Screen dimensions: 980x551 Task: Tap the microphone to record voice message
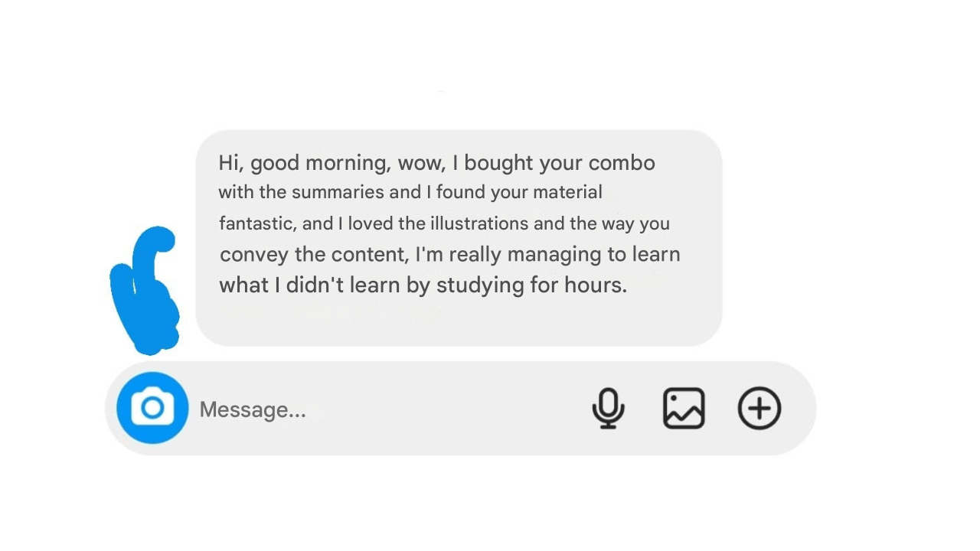tap(608, 408)
